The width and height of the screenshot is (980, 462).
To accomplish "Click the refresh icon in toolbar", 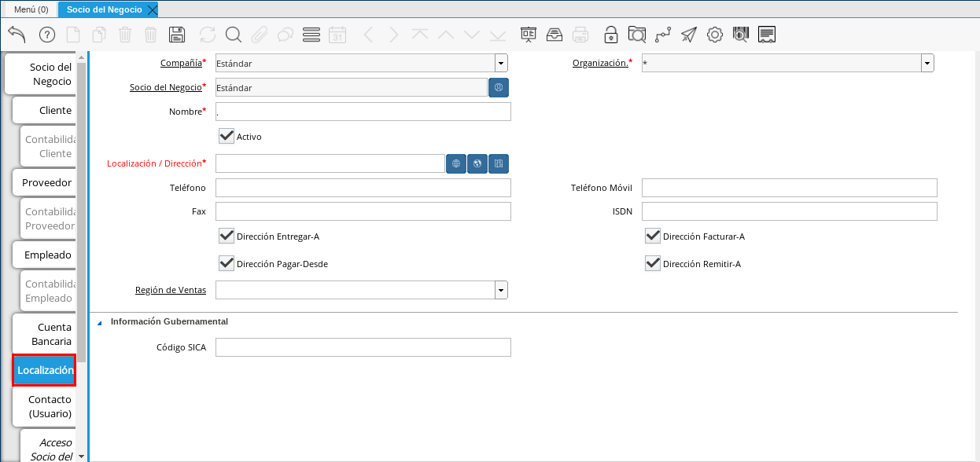I will click(x=208, y=35).
